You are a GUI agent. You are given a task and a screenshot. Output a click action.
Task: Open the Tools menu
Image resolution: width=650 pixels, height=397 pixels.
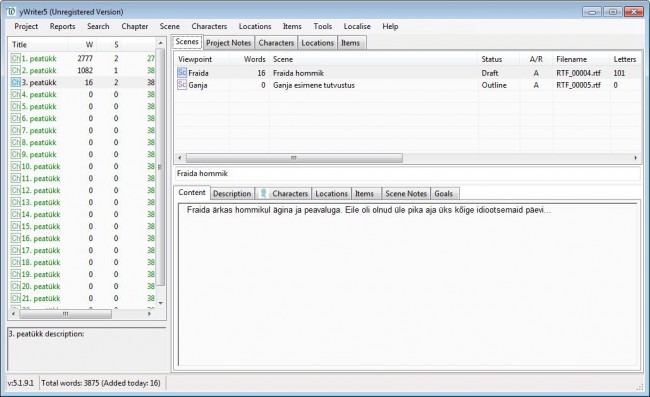[323, 27]
